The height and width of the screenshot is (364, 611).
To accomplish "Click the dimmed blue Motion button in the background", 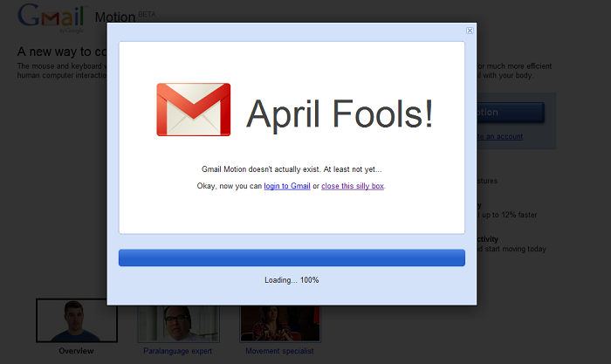I will pos(511,113).
